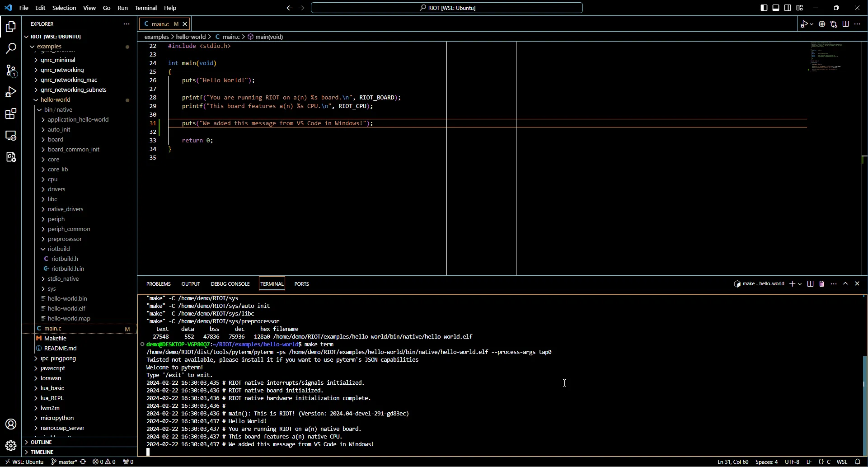This screenshot has height=467, width=868.
Task: Toggle the secondary sidebar visibility
Action: coord(788,8)
